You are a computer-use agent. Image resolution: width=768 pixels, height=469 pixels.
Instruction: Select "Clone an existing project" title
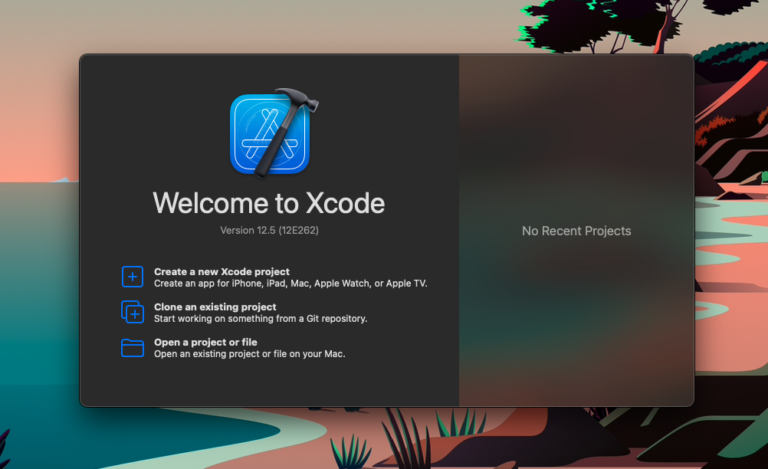215,307
